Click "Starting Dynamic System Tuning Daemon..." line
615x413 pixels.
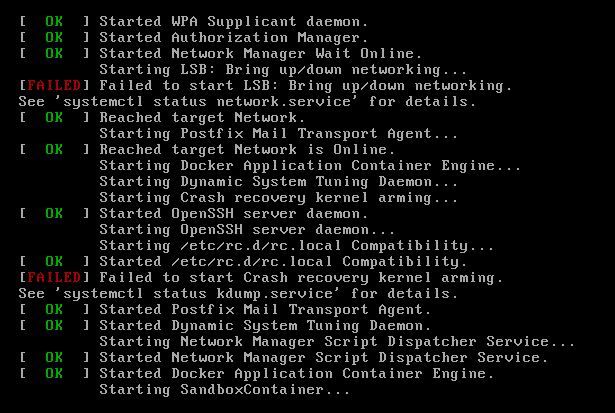click(279, 181)
